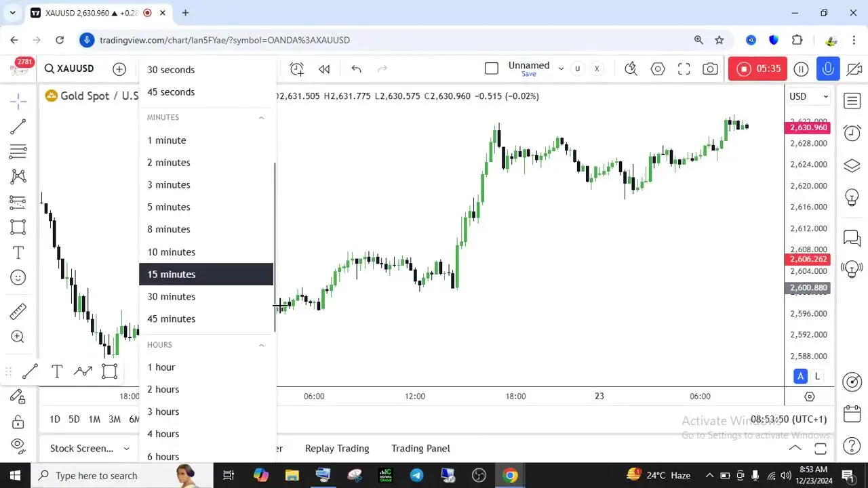Open the USD currency dropdown
Viewport: 868px width, 488px height.
click(x=809, y=96)
